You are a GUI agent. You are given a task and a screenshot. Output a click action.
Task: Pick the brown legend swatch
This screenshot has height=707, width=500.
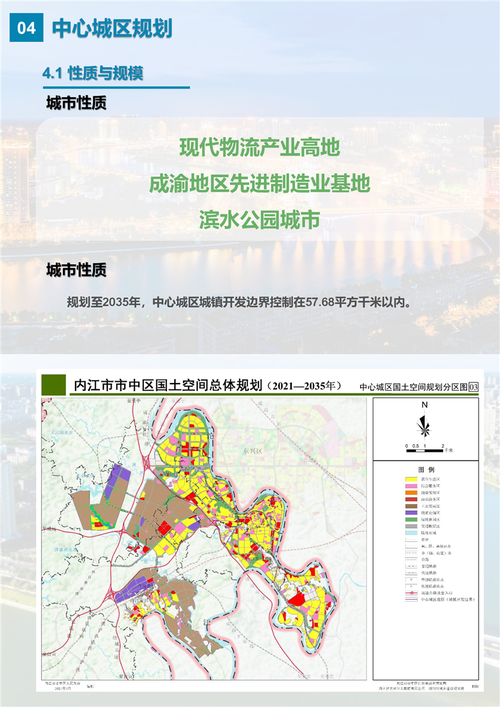click(x=411, y=506)
